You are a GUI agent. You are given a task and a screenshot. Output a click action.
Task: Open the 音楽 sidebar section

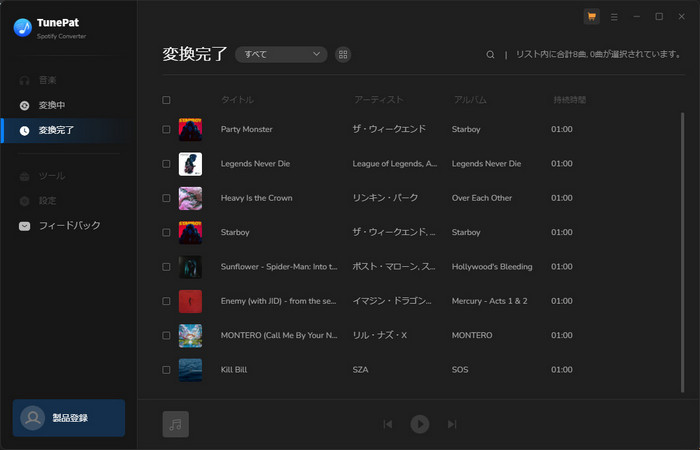(x=69, y=80)
